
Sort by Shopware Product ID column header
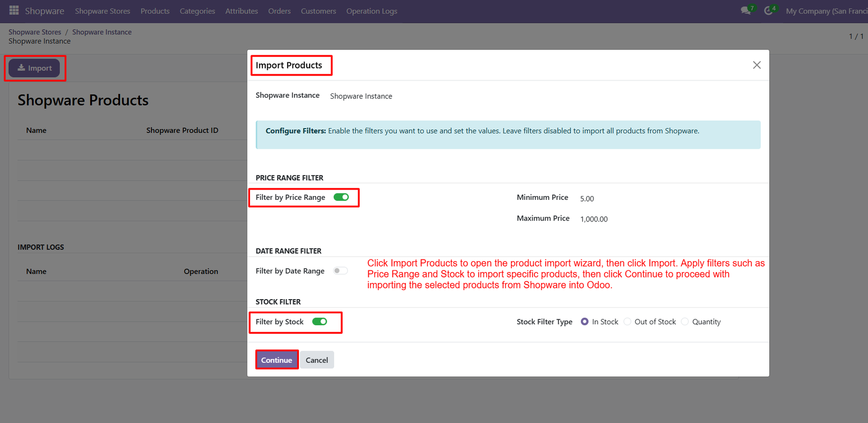coord(182,130)
